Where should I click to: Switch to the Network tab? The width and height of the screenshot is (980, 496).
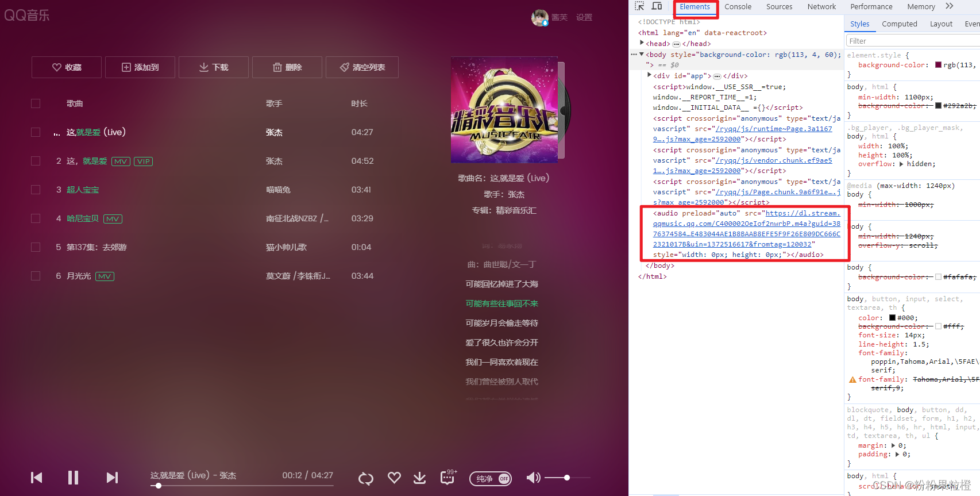point(822,7)
